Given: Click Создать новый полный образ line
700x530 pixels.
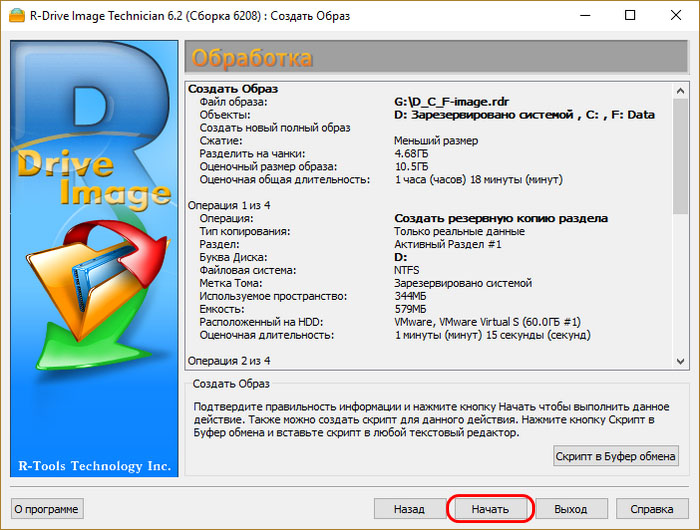Looking at the screenshot, I should tap(275, 128).
